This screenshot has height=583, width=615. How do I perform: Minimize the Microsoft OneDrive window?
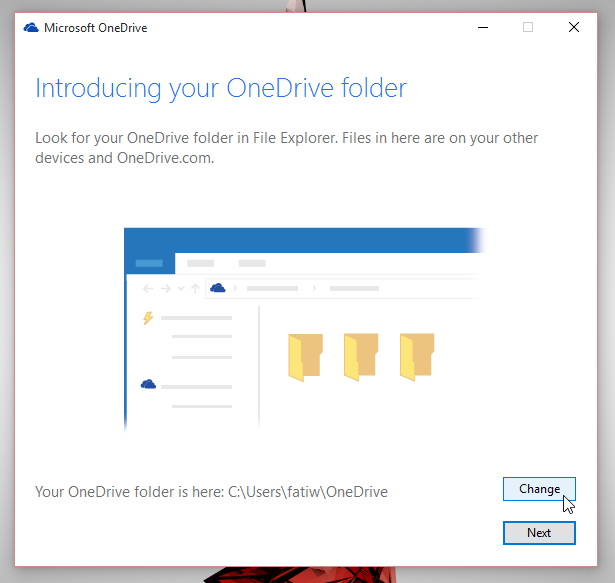[x=483, y=27]
